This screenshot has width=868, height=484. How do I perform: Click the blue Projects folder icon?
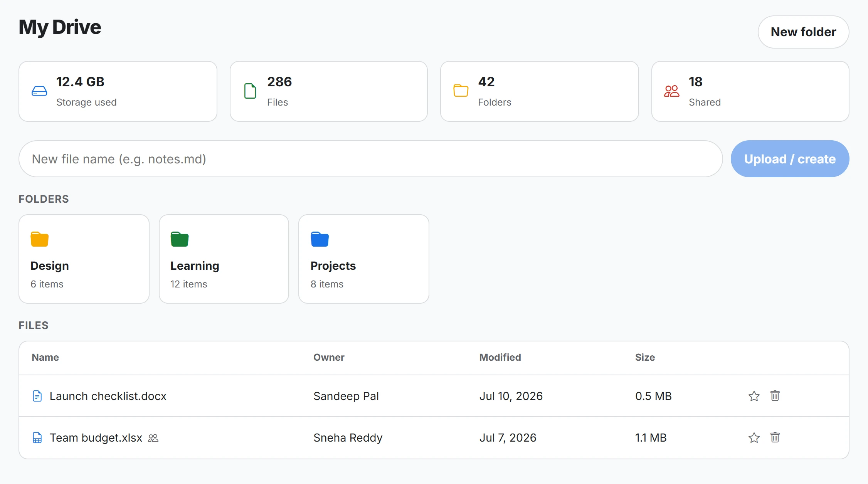coord(320,239)
